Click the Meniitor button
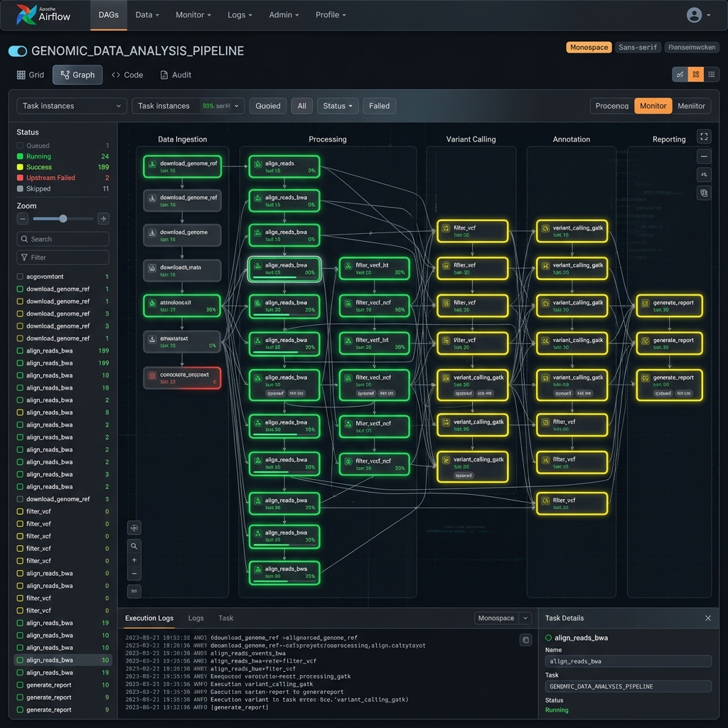The image size is (728, 728). pos(691,106)
